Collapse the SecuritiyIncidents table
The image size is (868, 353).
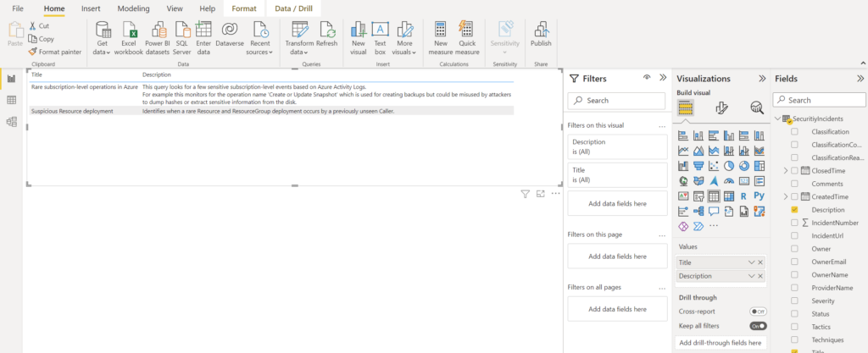[x=778, y=119]
